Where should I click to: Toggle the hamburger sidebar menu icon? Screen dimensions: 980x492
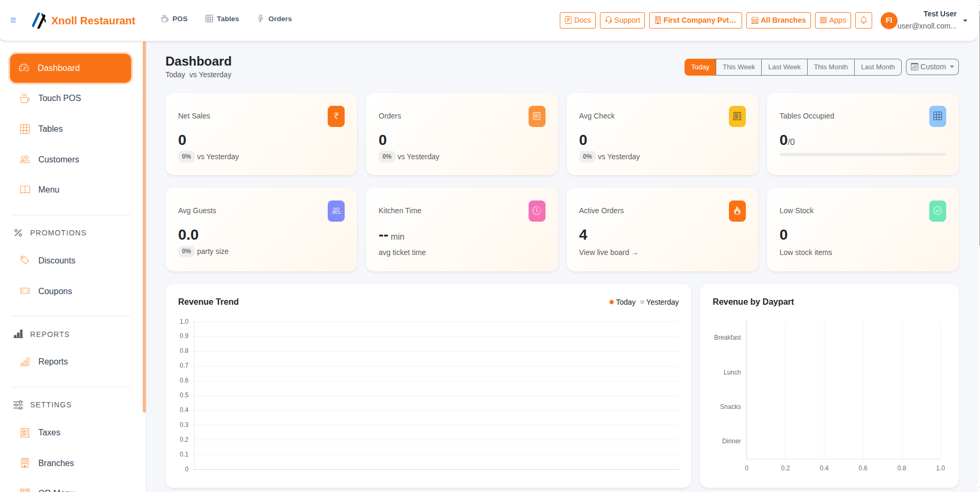point(13,20)
